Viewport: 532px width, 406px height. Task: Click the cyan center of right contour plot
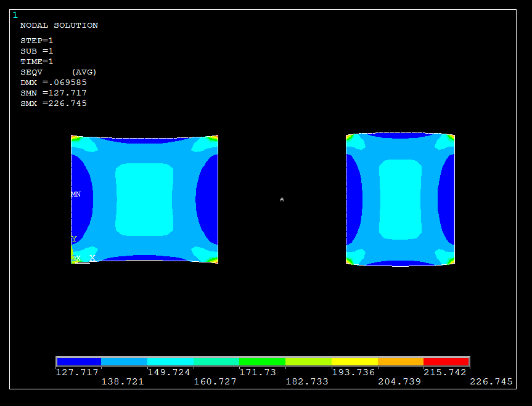tap(400, 200)
